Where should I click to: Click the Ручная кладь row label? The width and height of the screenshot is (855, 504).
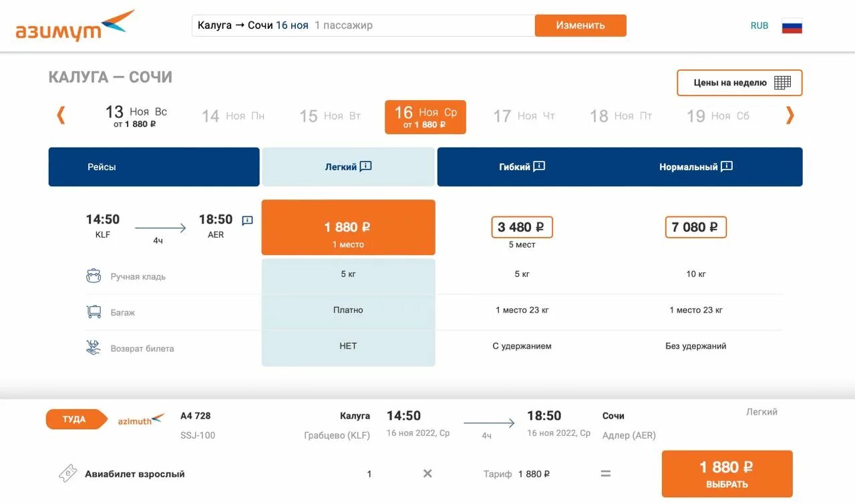(138, 276)
